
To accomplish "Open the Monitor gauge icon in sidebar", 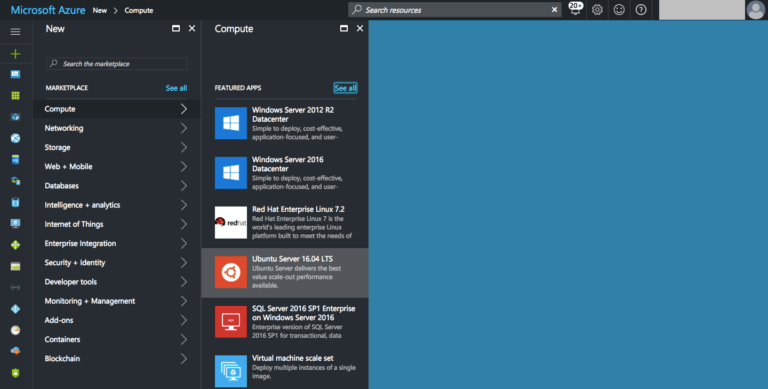I will [x=15, y=330].
